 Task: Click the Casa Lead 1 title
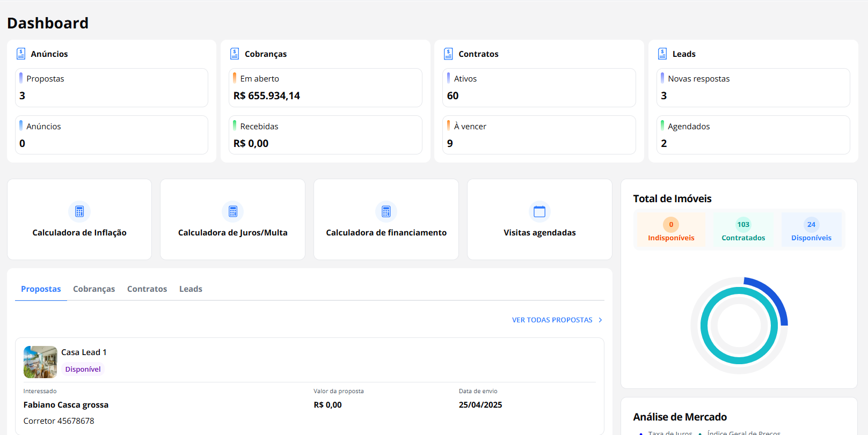84,352
